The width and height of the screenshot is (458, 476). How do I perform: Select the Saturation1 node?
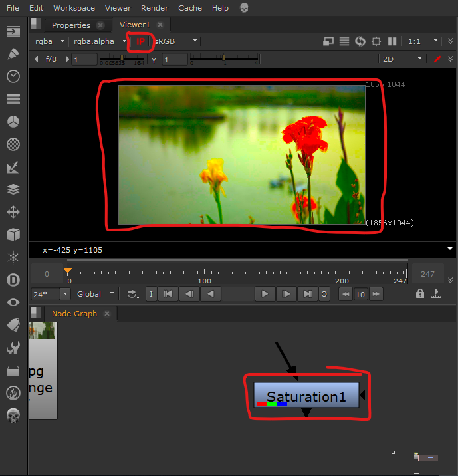306,397
